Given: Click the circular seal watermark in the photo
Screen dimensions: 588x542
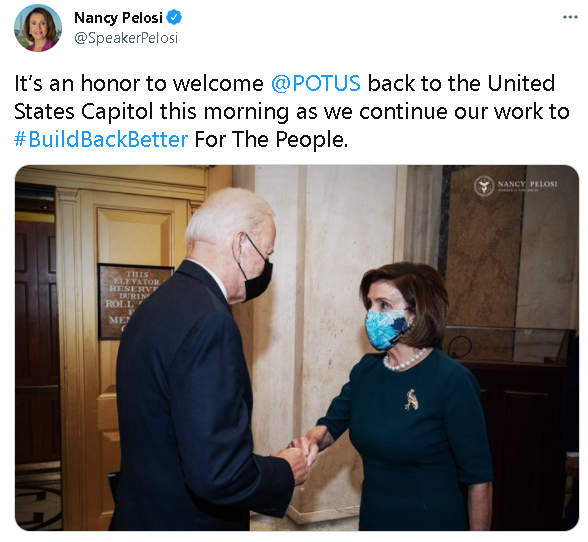Looking at the screenshot, I should coord(484,185).
